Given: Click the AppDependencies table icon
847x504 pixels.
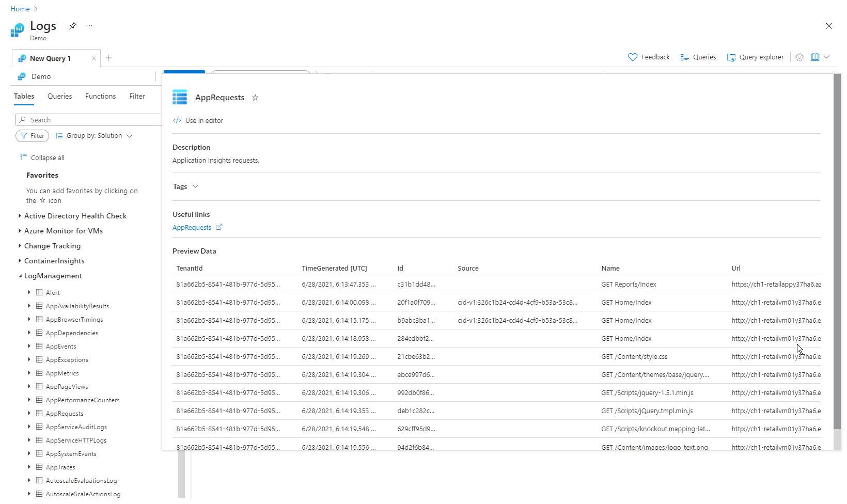Looking at the screenshot, I should (39, 333).
